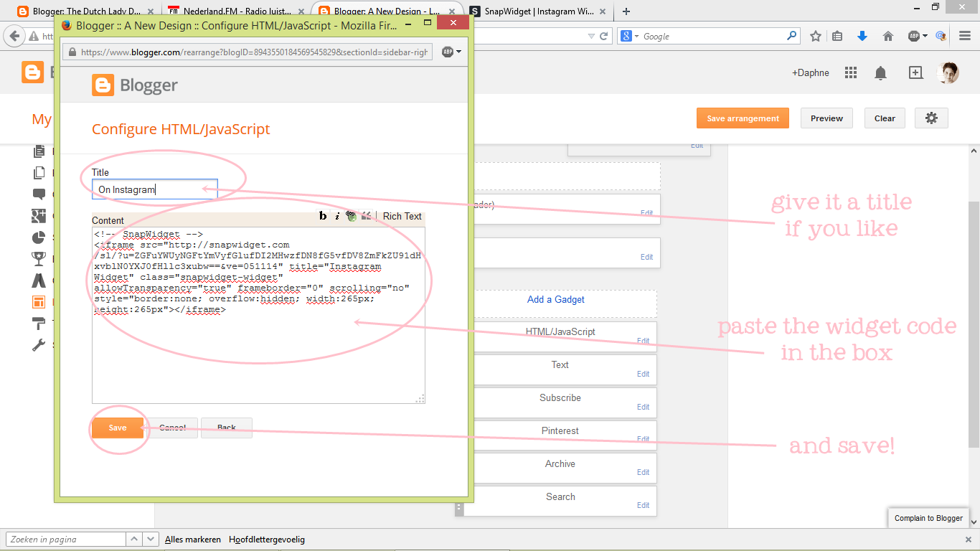Open the Google+ icon in Blogger sidebar
The image size is (980, 551).
39,215
